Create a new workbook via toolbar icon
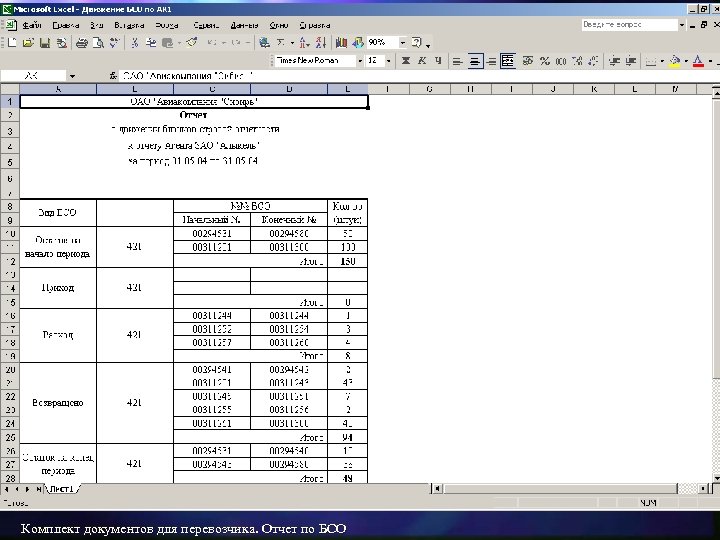Image resolution: width=720 pixels, height=540 pixels. tap(12, 43)
